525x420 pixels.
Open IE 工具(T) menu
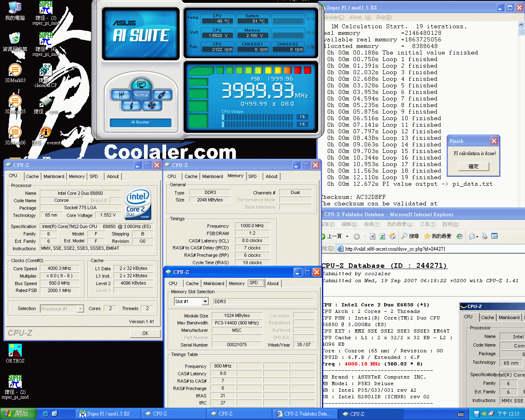(x=427, y=224)
